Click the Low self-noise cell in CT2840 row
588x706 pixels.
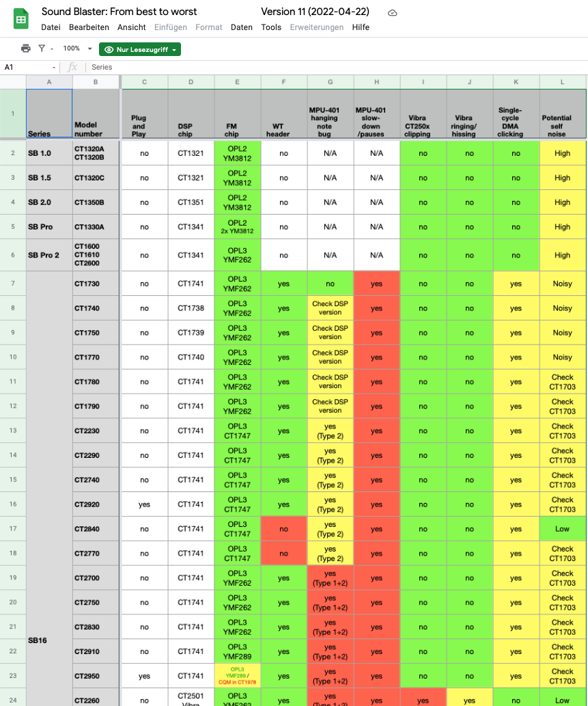click(562, 528)
